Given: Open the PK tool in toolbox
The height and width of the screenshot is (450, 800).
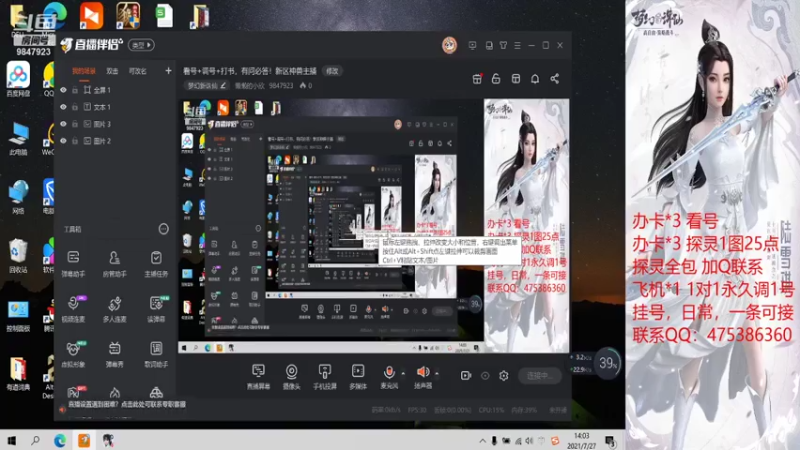Looking at the screenshot, I should (x=75, y=392).
